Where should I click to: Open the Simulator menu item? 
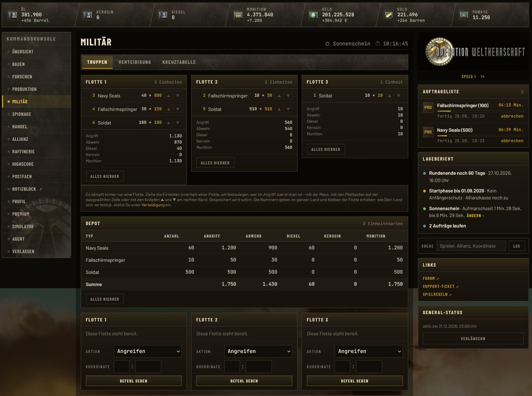coord(36,226)
